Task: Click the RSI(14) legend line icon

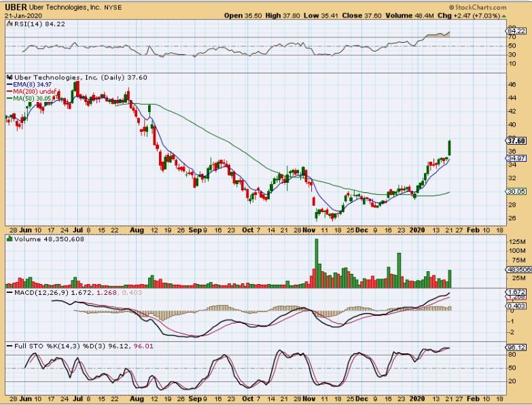Action: coord(10,24)
